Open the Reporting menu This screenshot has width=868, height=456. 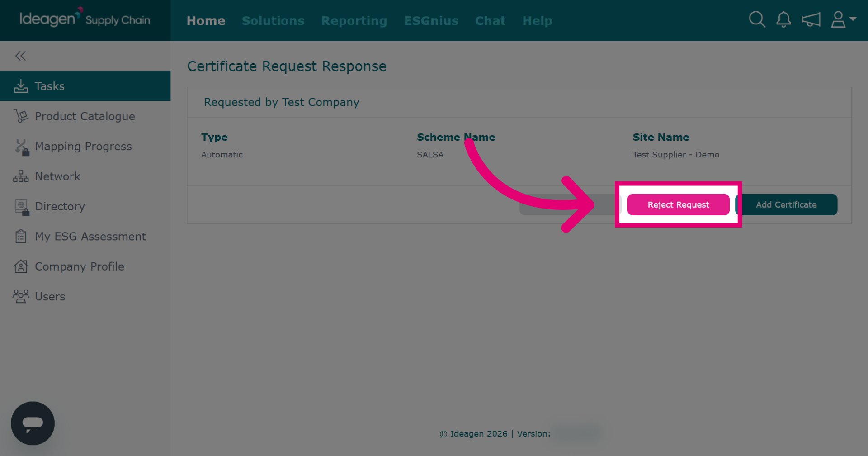[354, 21]
